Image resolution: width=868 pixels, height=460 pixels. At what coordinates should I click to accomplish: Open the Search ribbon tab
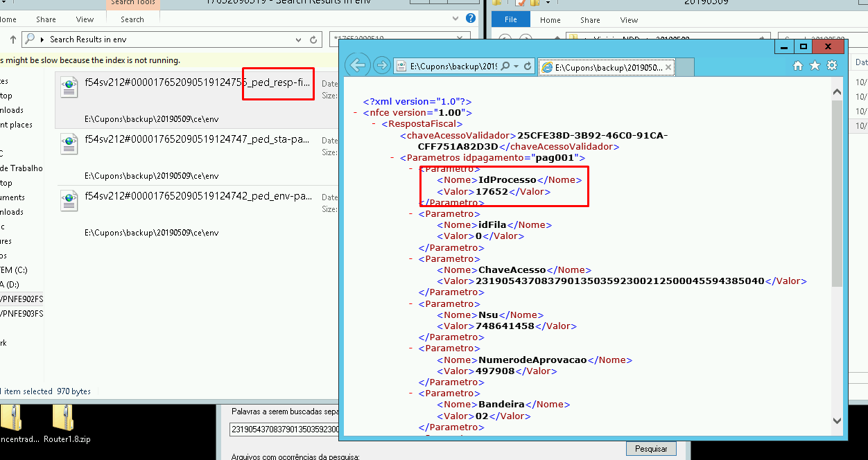(132, 19)
